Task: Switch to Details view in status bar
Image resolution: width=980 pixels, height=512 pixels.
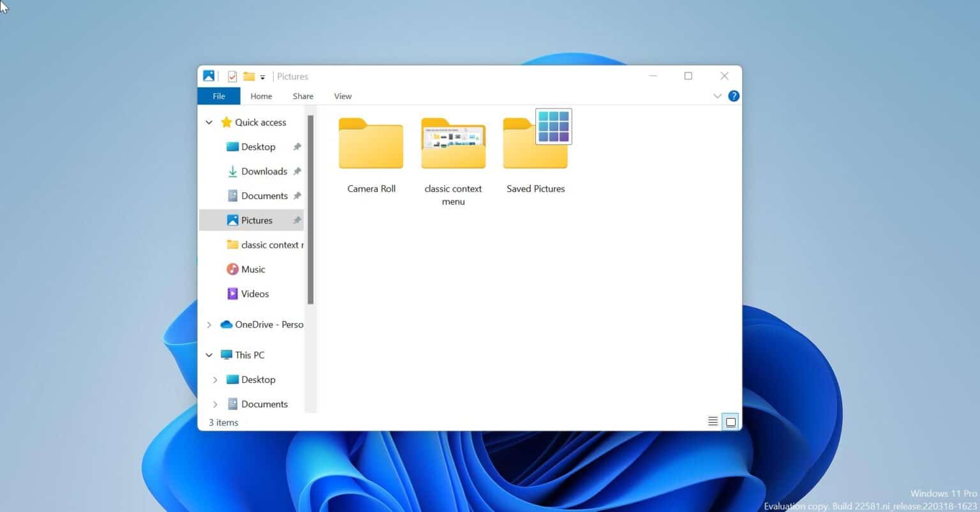Action: [713, 421]
